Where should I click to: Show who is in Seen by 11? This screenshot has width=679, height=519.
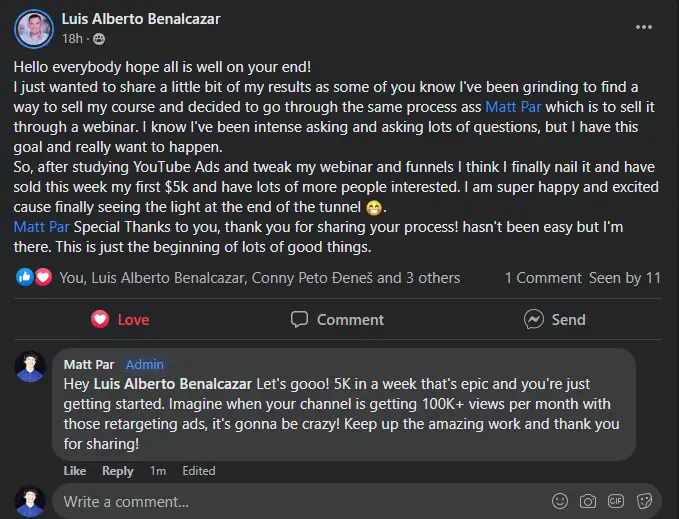pos(625,278)
